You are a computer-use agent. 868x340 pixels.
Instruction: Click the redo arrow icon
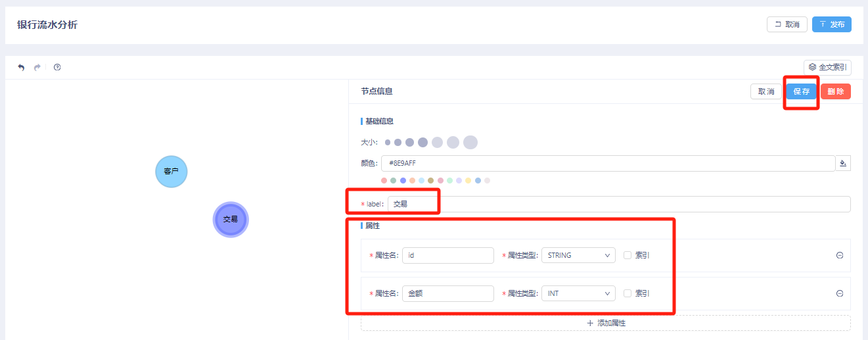[x=37, y=67]
